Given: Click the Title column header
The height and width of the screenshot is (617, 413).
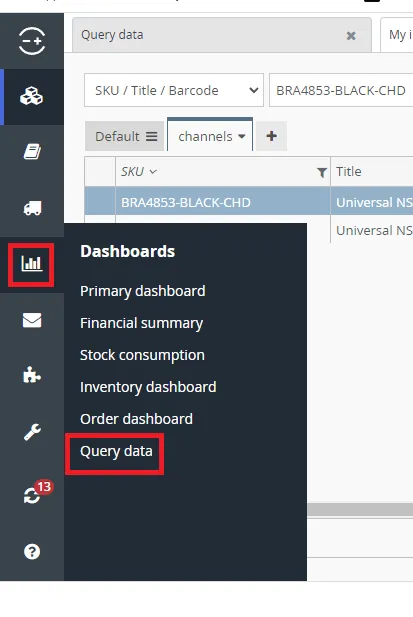Looking at the screenshot, I should (348, 172).
